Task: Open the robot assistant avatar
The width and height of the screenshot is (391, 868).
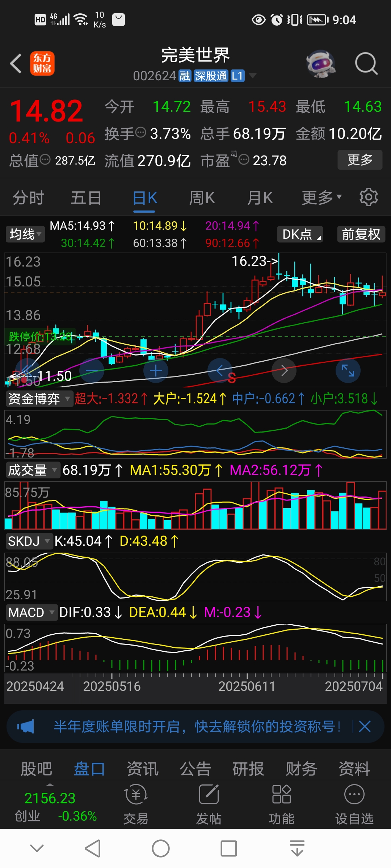Action: [x=320, y=64]
